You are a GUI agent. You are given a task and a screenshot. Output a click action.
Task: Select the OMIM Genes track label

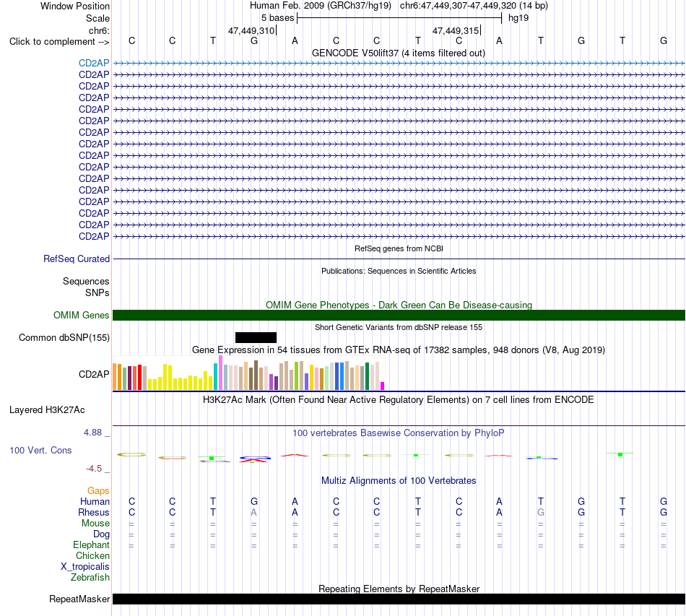[81, 316]
